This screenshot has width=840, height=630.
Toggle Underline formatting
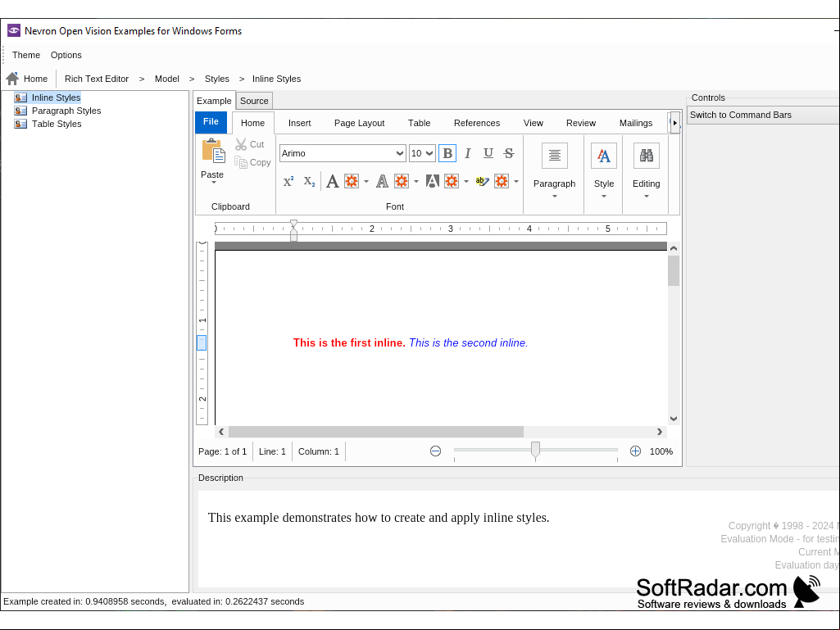coord(488,153)
